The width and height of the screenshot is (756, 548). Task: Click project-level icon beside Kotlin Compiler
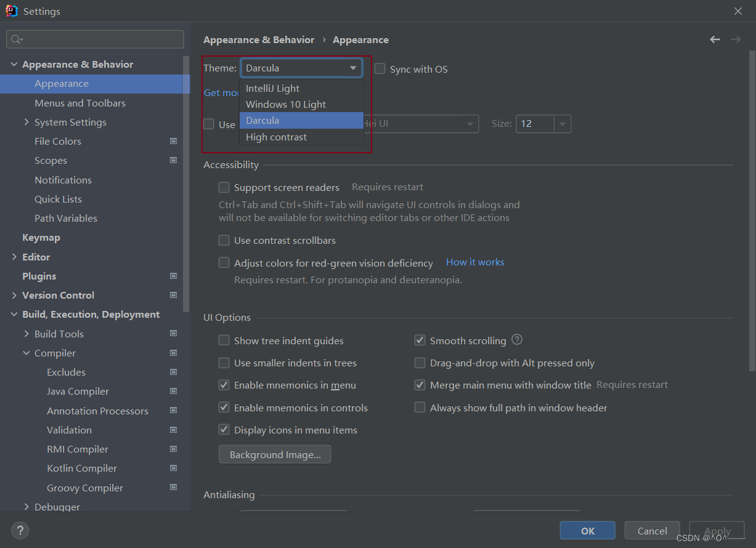tap(173, 468)
